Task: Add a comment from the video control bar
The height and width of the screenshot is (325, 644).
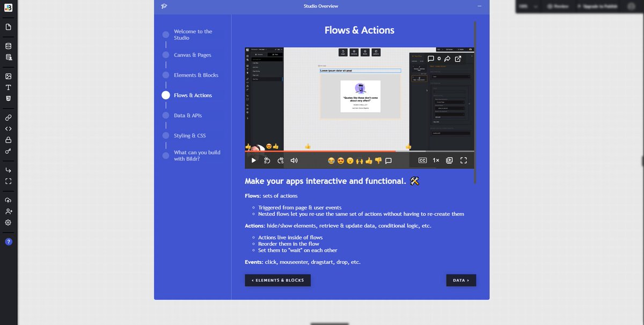Action: (x=388, y=160)
